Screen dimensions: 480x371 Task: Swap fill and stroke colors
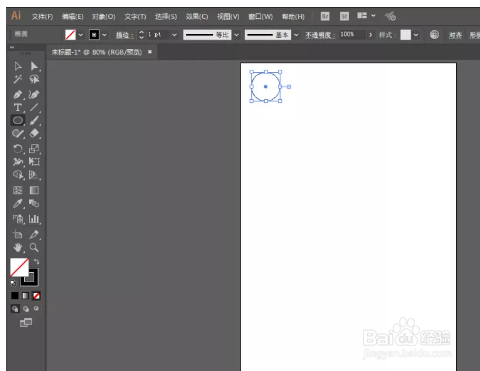(36, 262)
